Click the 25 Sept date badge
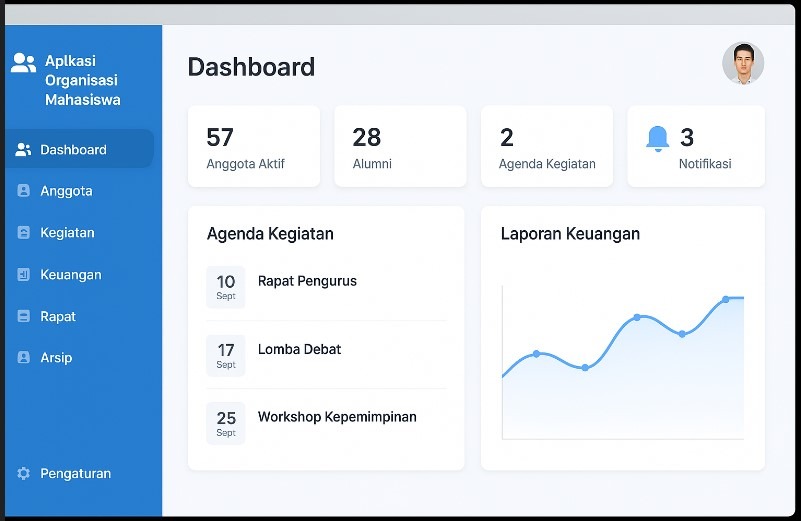The image size is (801, 521). pyautogui.click(x=226, y=423)
